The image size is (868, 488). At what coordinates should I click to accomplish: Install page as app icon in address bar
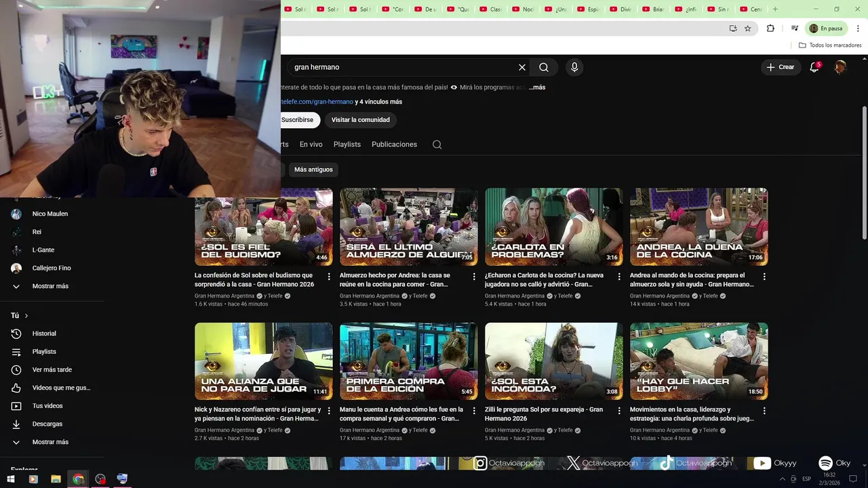[x=733, y=28]
